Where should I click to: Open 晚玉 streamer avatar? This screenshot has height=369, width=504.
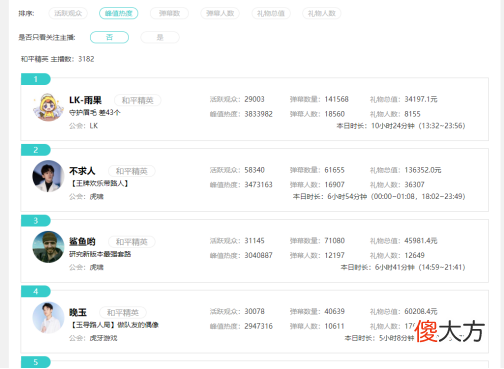tap(48, 318)
